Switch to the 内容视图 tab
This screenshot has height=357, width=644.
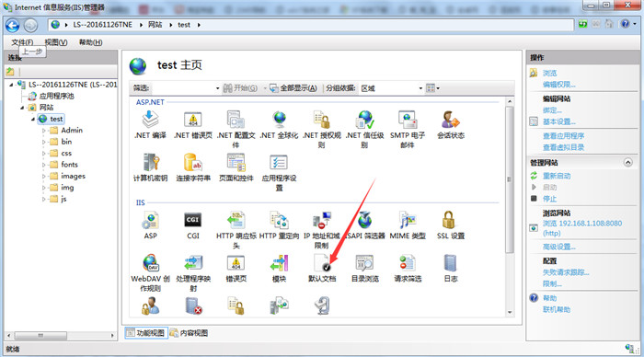tap(190, 333)
